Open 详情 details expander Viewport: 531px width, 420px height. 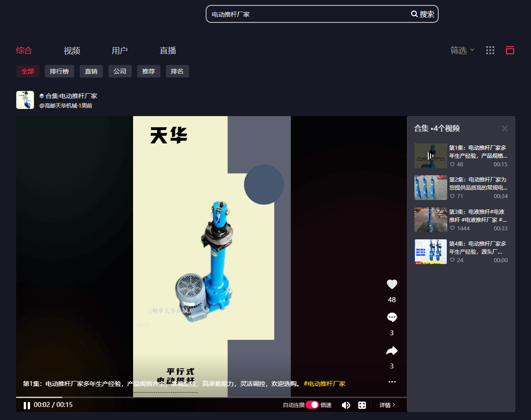[387, 405]
